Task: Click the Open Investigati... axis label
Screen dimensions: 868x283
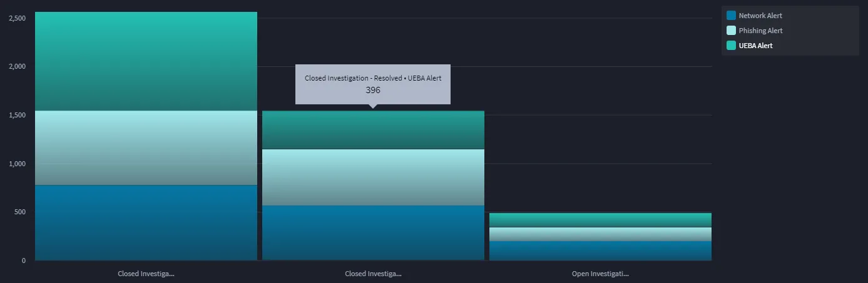Action: 600,274
